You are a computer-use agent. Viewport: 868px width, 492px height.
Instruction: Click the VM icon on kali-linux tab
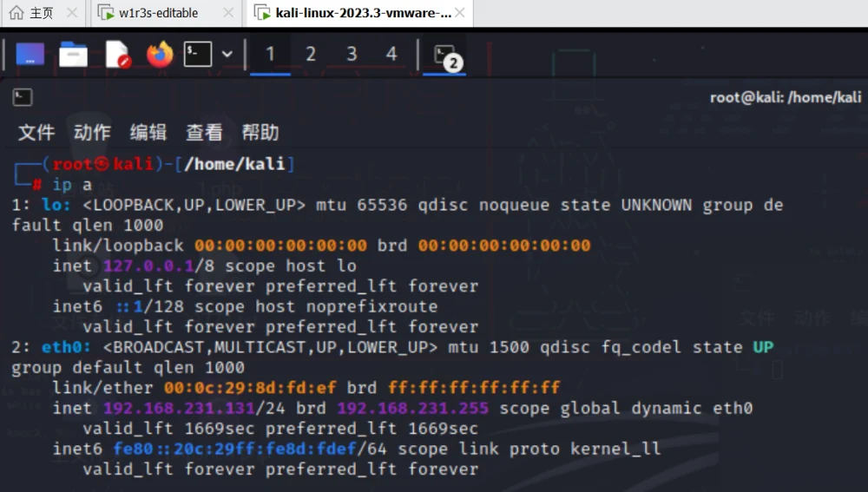point(262,12)
